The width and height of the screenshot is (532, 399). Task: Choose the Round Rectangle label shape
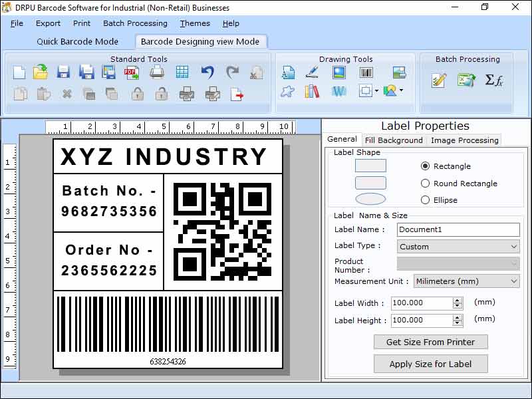426,183
